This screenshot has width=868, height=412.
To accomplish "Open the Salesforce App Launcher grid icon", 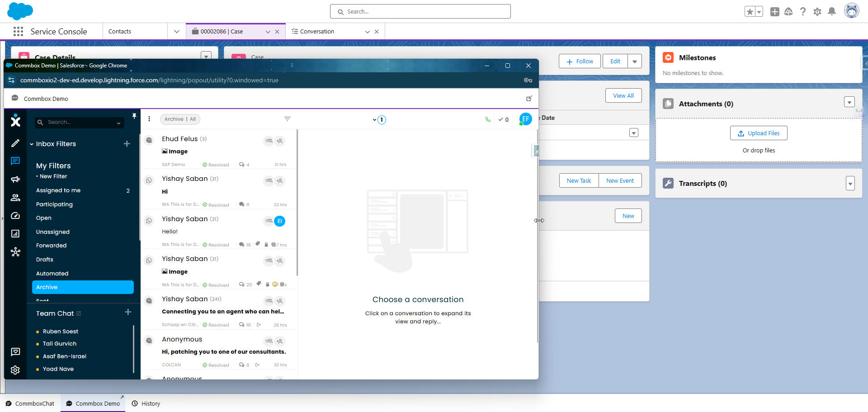I will click(18, 31).
